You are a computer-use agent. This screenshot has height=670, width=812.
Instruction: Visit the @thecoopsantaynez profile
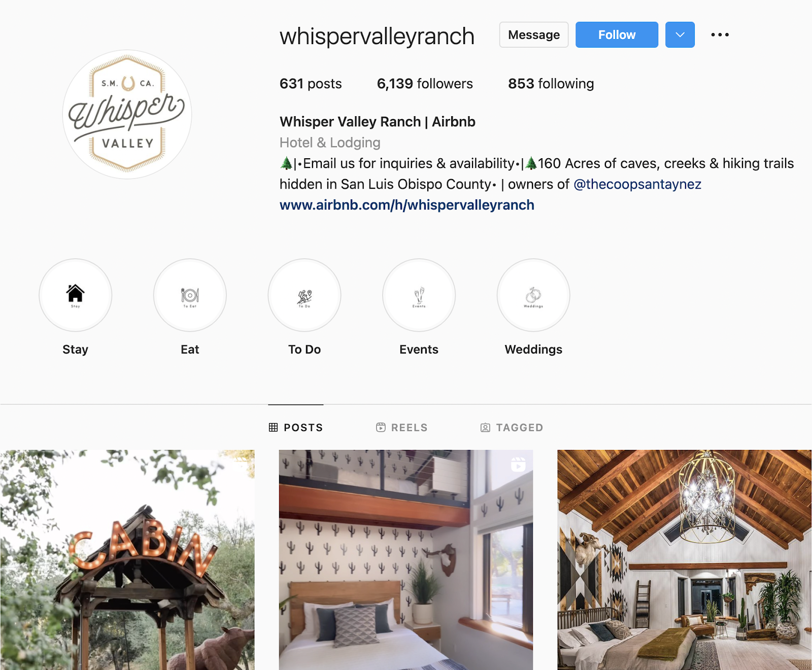[x=637, y=184]
